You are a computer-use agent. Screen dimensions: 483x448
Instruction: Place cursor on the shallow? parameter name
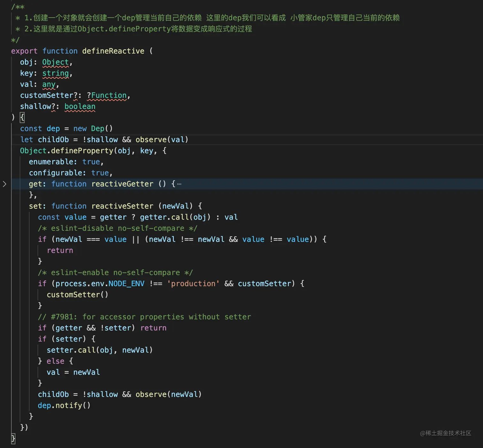(38, 106)
